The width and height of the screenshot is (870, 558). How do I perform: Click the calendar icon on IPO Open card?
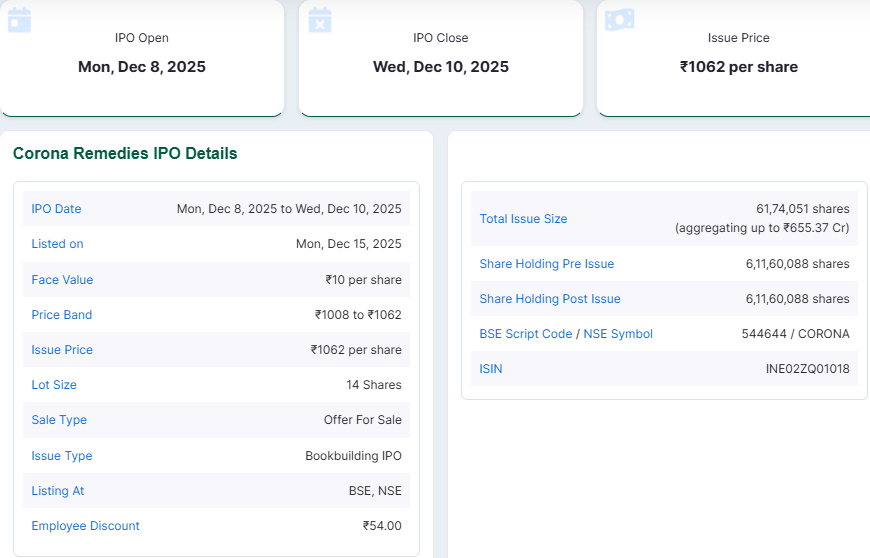[19, 19]
